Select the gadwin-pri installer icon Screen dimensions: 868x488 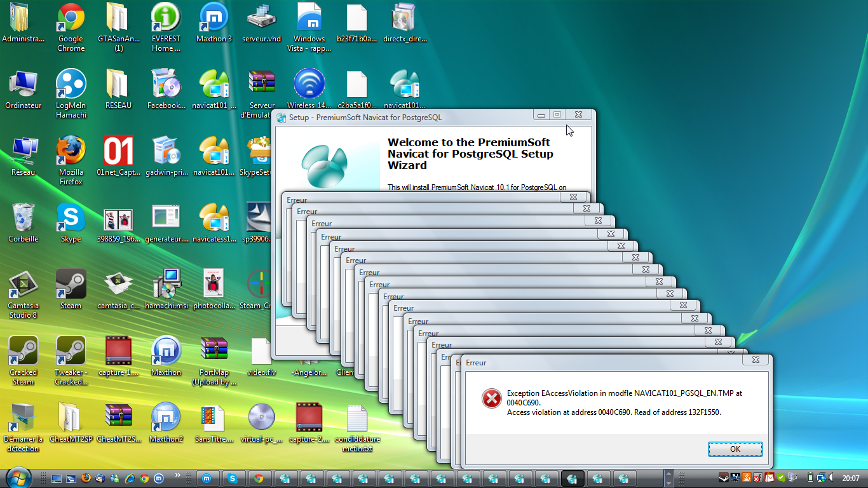pyautogui.click(x=166, y=156)
